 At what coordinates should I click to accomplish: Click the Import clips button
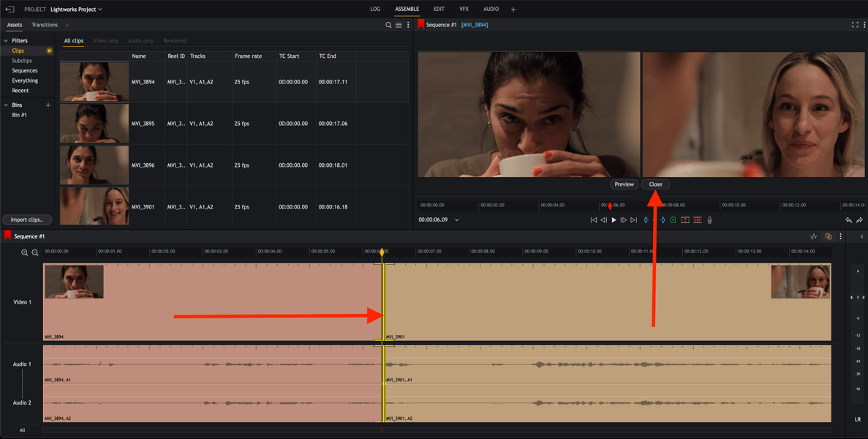click(x=27, y=219)
